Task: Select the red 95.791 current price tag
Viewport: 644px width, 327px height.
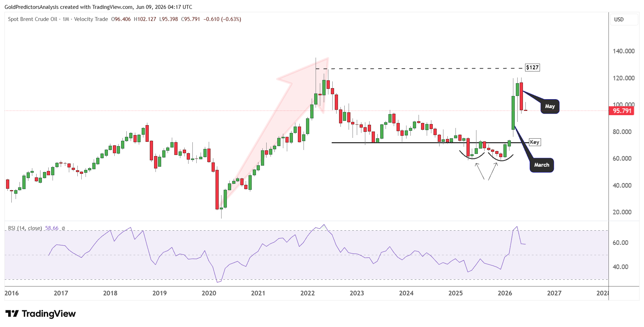Action: pyautogui.click(x=622, y=111)
